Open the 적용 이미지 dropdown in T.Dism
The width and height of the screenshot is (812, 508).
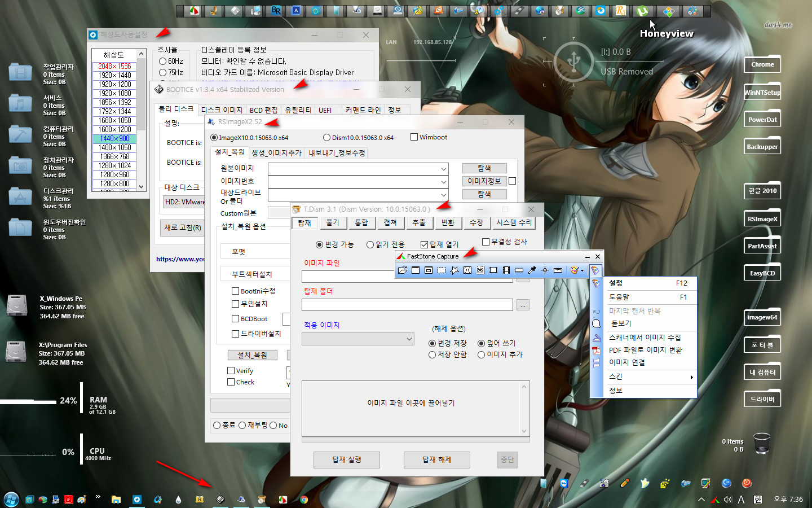(359, 339)
